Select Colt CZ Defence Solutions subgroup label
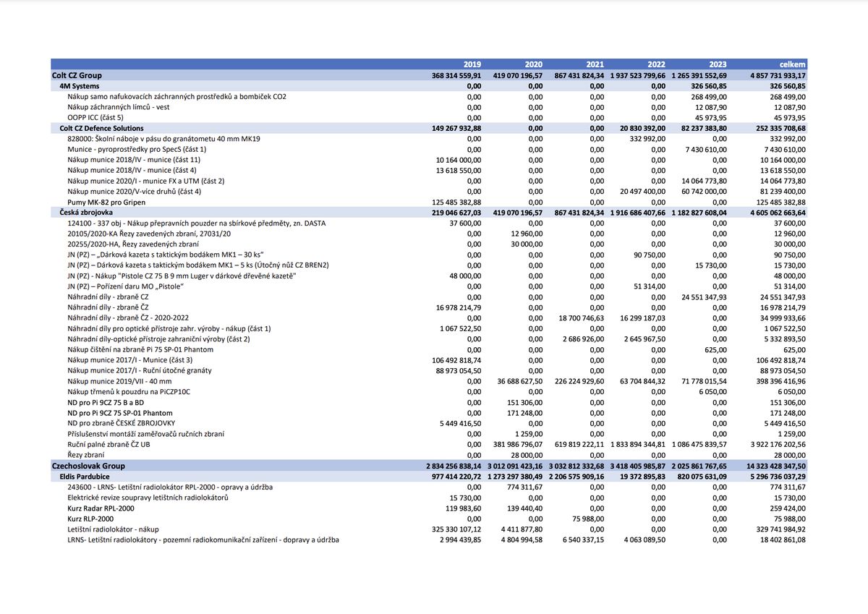Image resolution: width=868 pixels, height=614 pixels. tap(101, 128)
